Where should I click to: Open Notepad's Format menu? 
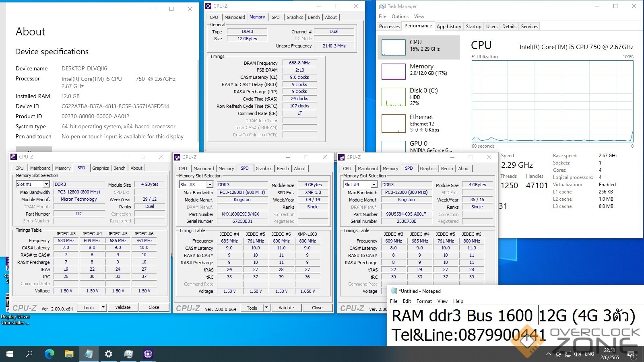point(424,301)
